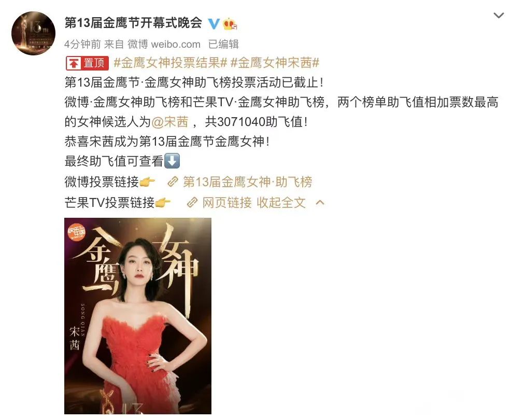Open hashtag #金鹰女神投票结果#
The image size is (511, 420).
click(170, 63)
